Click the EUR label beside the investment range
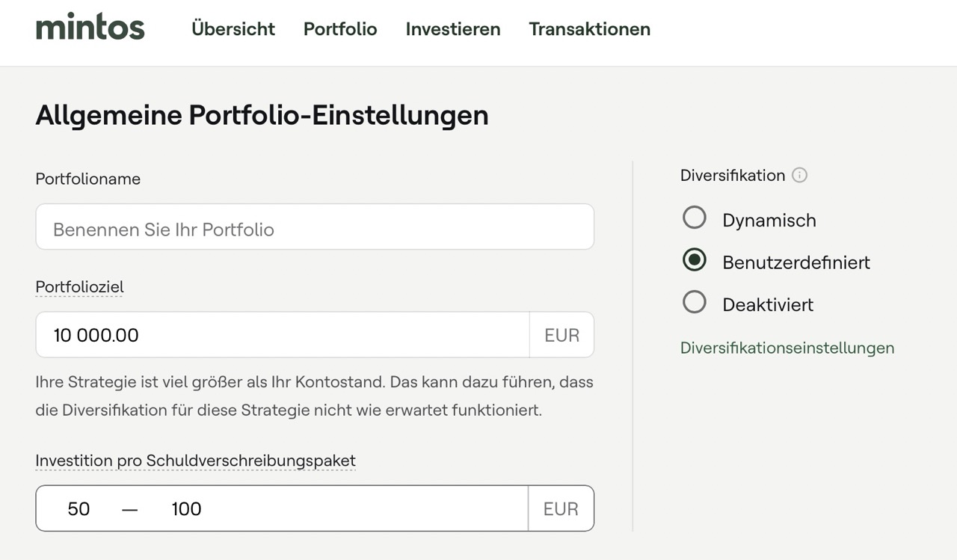 pos(561,508)
